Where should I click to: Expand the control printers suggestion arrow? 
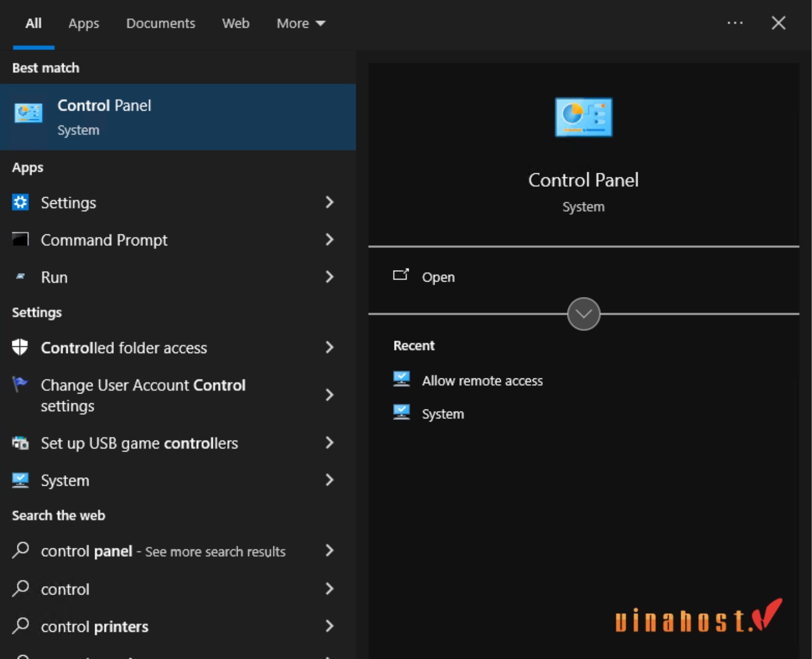pyautogui.click(x=330, y=626)
